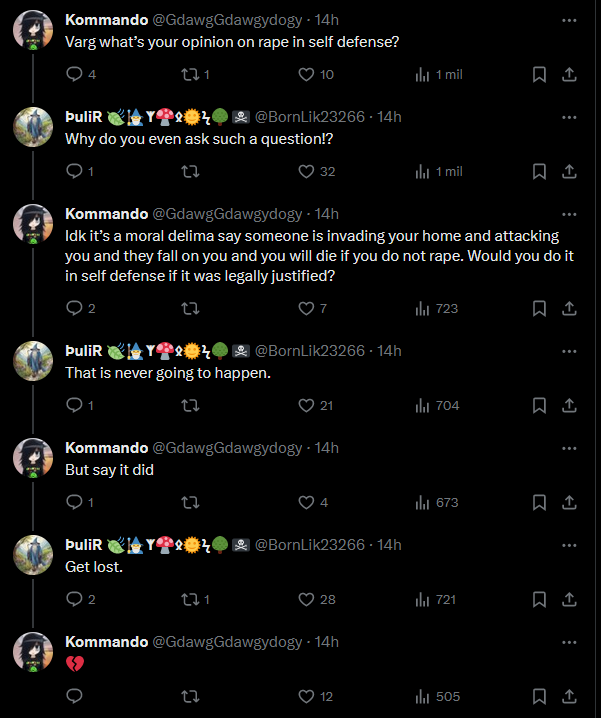This screenshot has height=718, width=601.
Task: Repost the 'Get lost.' tweet
Action: 196,599
